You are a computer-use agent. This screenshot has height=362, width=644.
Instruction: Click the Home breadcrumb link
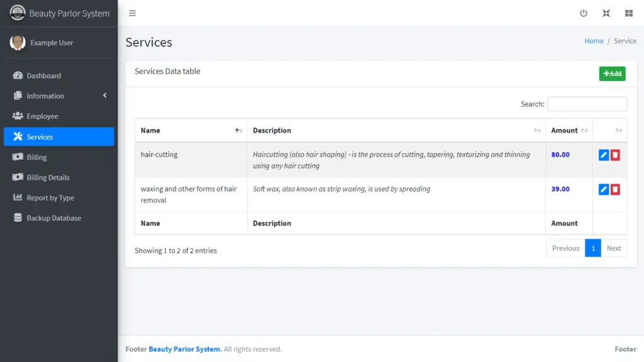[594, 40]
